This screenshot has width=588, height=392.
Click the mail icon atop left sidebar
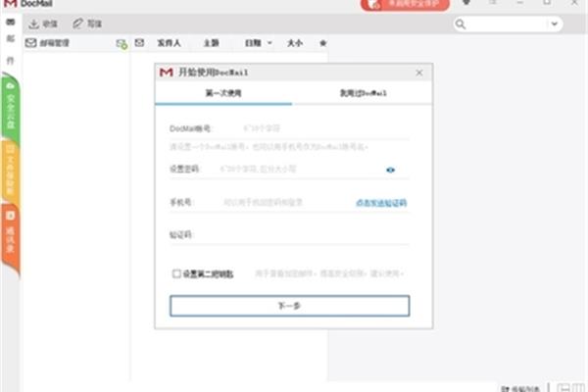tap(11, 23)
